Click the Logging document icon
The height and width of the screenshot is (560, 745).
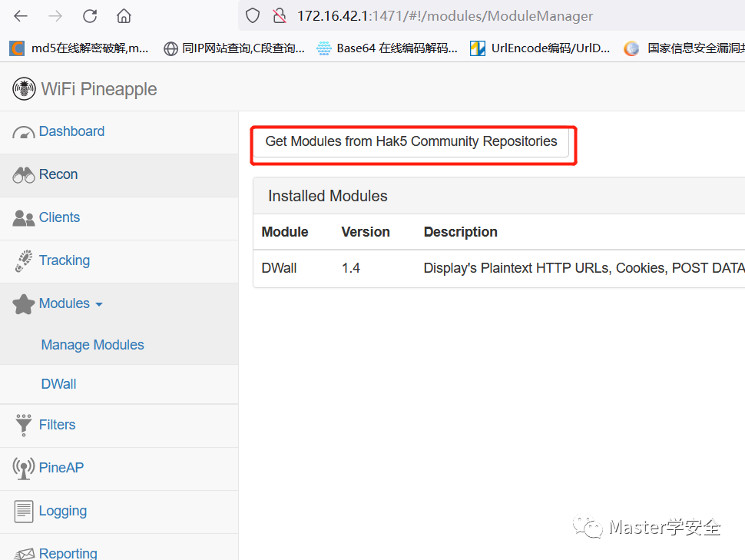point(23,512)
